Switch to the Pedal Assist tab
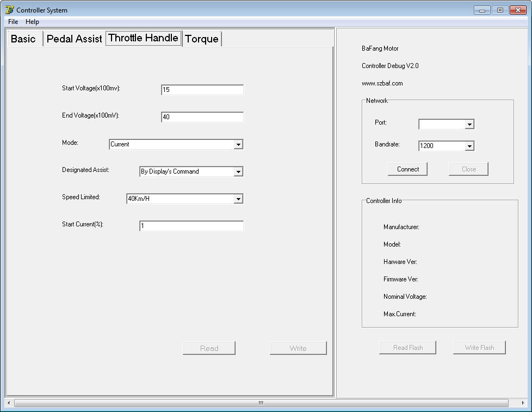The width and height of the screenshot is (532, 412). [74, 39]
